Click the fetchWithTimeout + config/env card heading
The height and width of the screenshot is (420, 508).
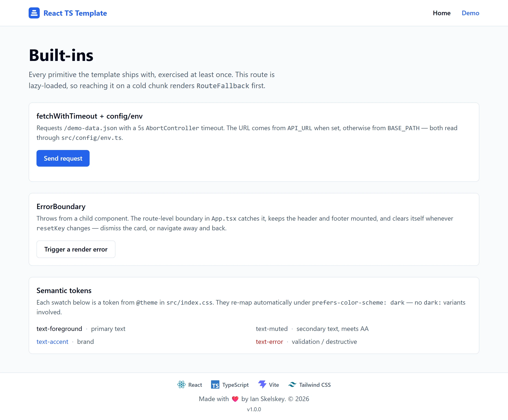click(x=90, y=116)
